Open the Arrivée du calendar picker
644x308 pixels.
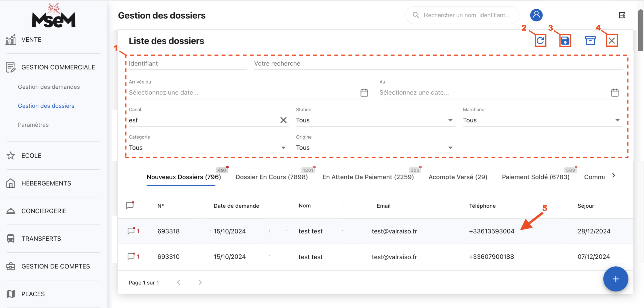[364, 93]
